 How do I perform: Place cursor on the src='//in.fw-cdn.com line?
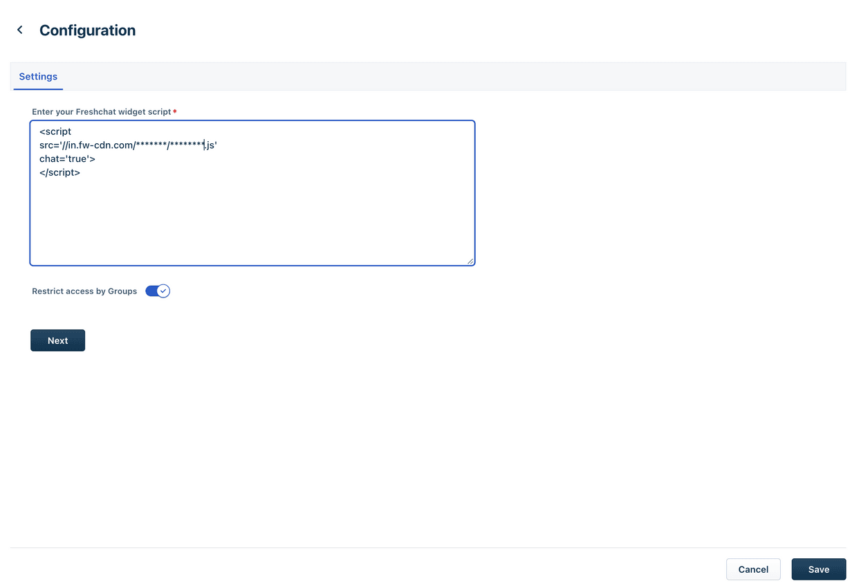[x=104, y=145]
